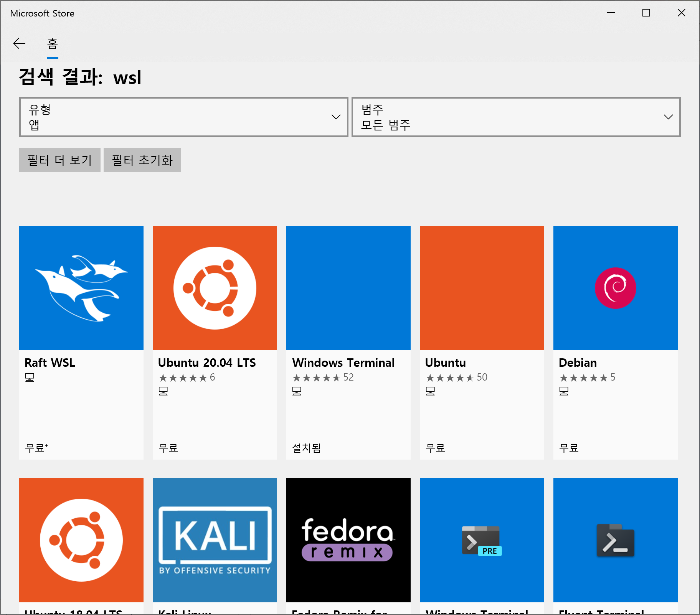Open the Kali Linux logo tile
The width and height of the screenshot is (700, 615).
(x=215, y=540)
